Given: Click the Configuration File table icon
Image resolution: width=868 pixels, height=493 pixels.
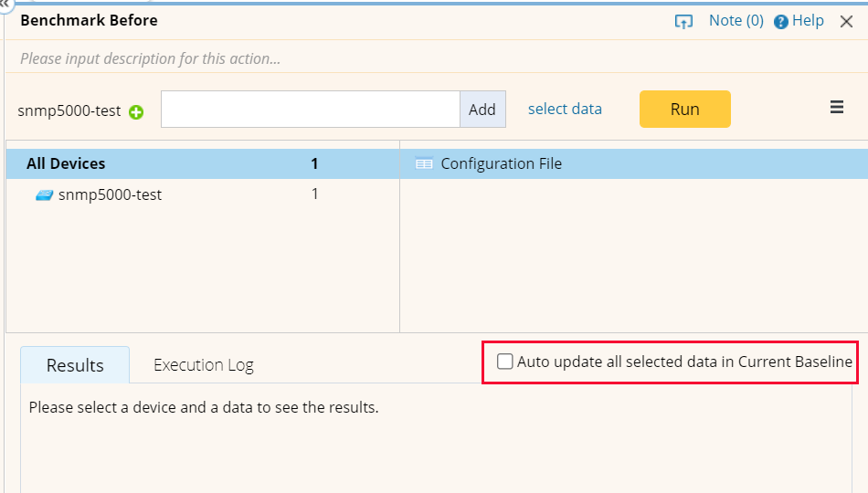Looking at the screenshot, I should click(x=424, y=164).
